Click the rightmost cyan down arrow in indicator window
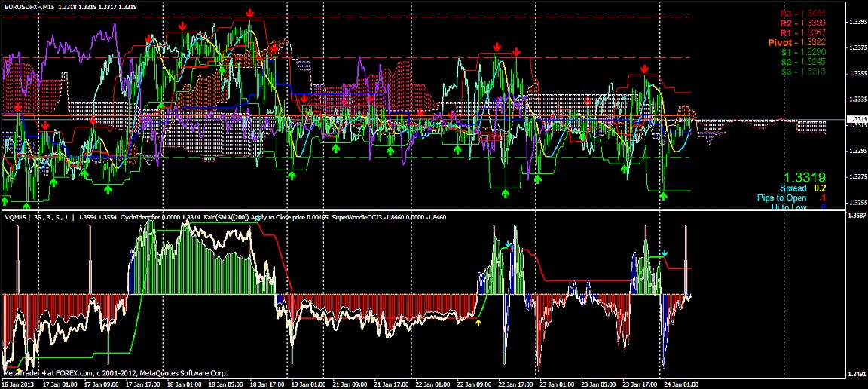Image resolution: width=868 pixels, height=389 pixels. coord(664,252)
